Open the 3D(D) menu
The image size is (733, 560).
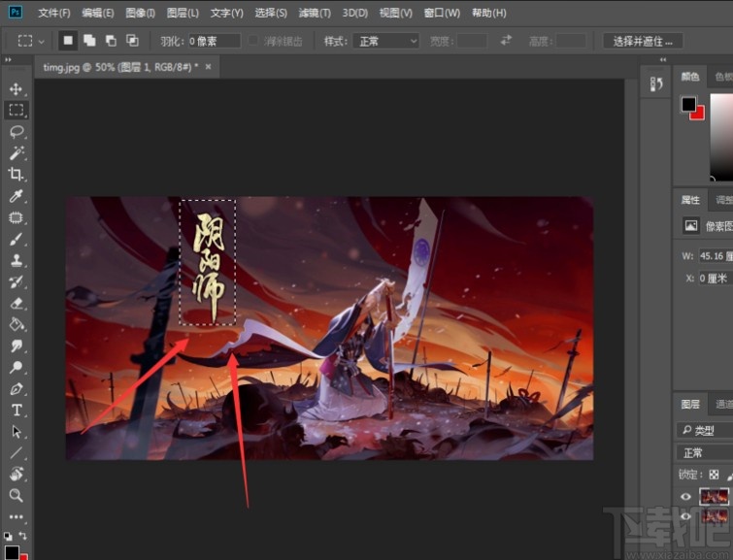click(354, 13)
